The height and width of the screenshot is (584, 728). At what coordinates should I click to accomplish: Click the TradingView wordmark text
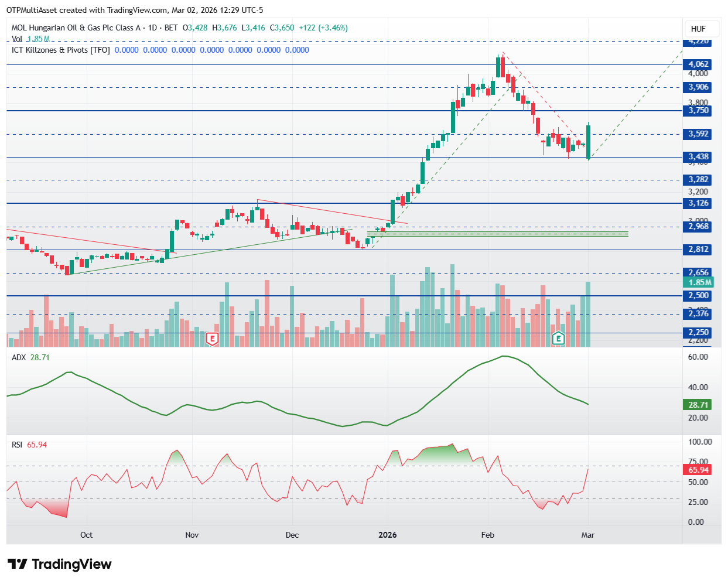tap(71, 564)
